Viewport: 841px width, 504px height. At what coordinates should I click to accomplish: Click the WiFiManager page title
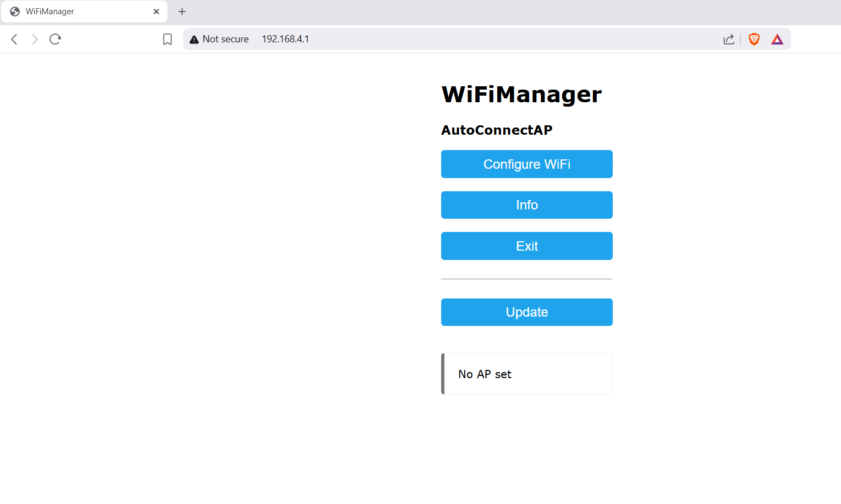521,95
